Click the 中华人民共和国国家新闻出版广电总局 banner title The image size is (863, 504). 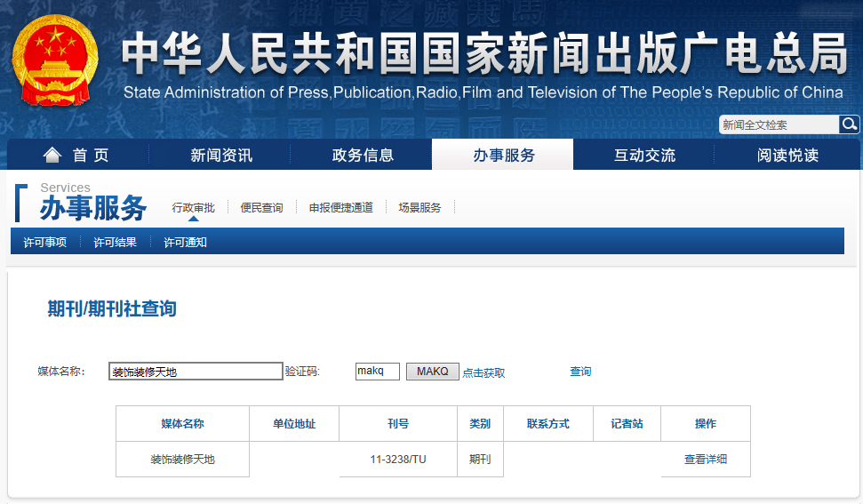483,52
